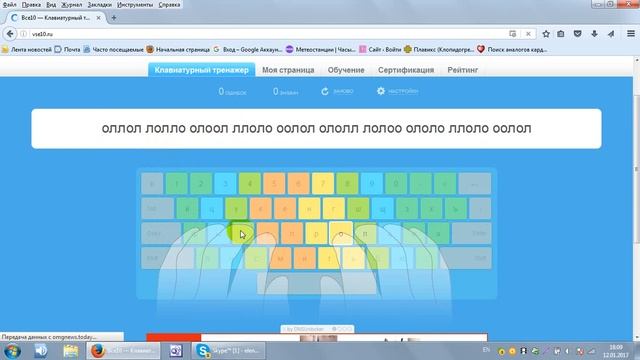Open the Windows Start menu

[12, 351]
